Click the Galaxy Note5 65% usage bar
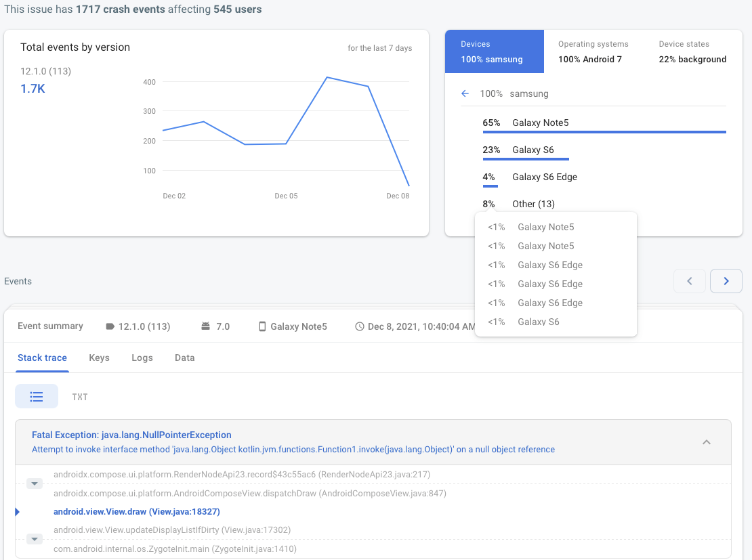The image size is (752, 560). tap(604, 132)
